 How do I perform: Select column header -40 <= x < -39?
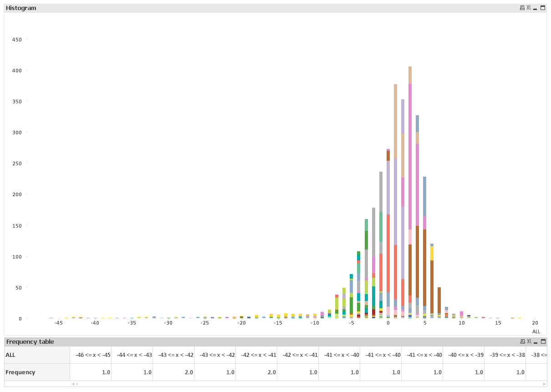point(464,355)
